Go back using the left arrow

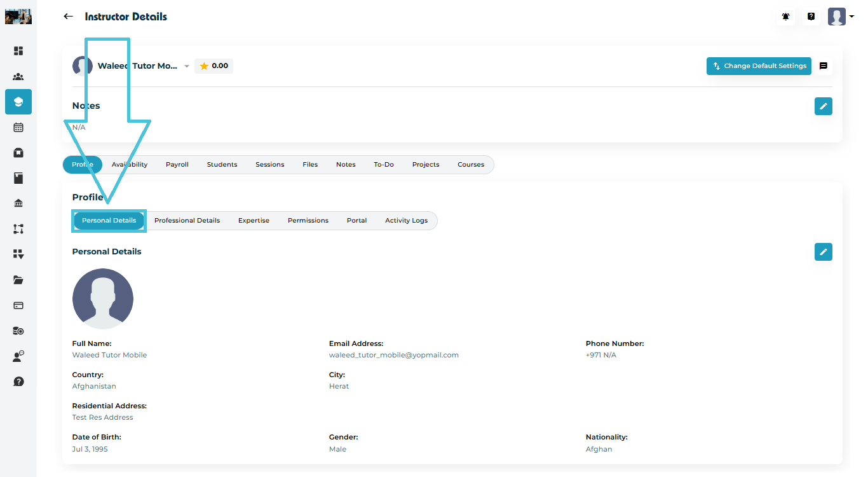click(x=69, y=17)
